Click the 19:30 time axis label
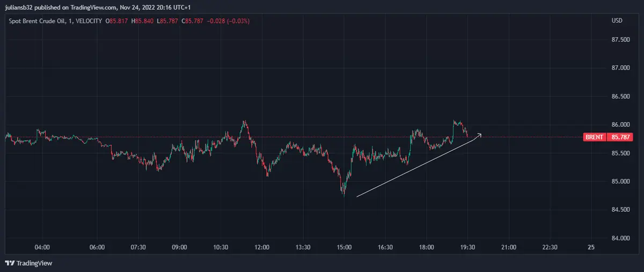Viewport: 644px width, 272px height. (x=468, y=247)
